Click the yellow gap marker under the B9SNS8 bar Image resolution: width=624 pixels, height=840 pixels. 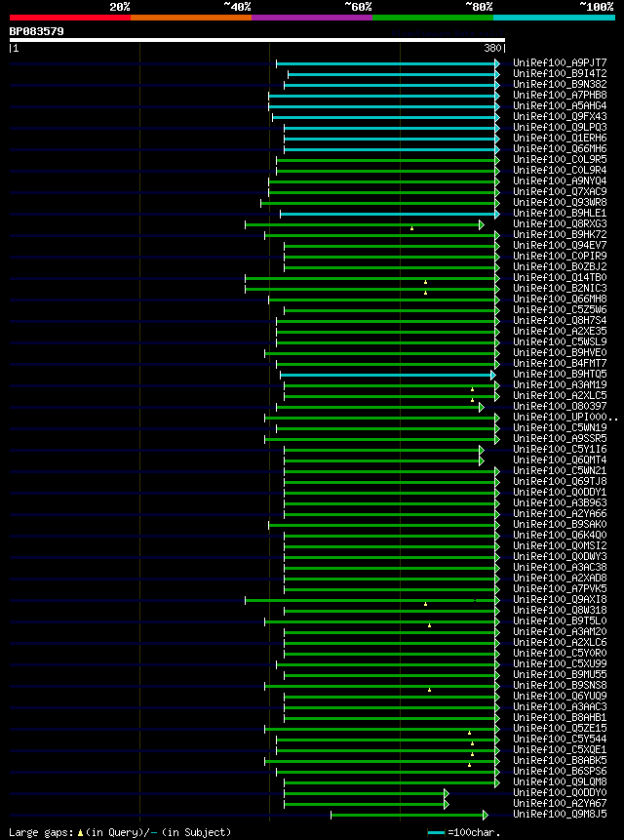[429, 690]
